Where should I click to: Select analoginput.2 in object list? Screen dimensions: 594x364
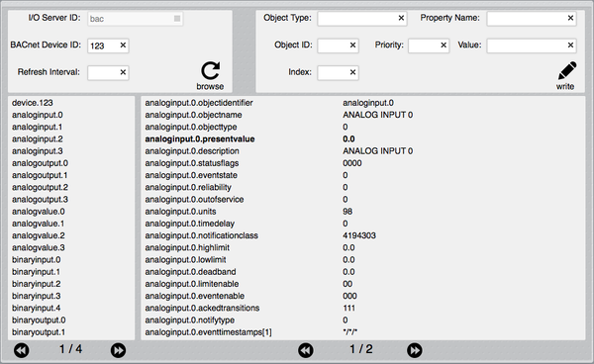38,138
